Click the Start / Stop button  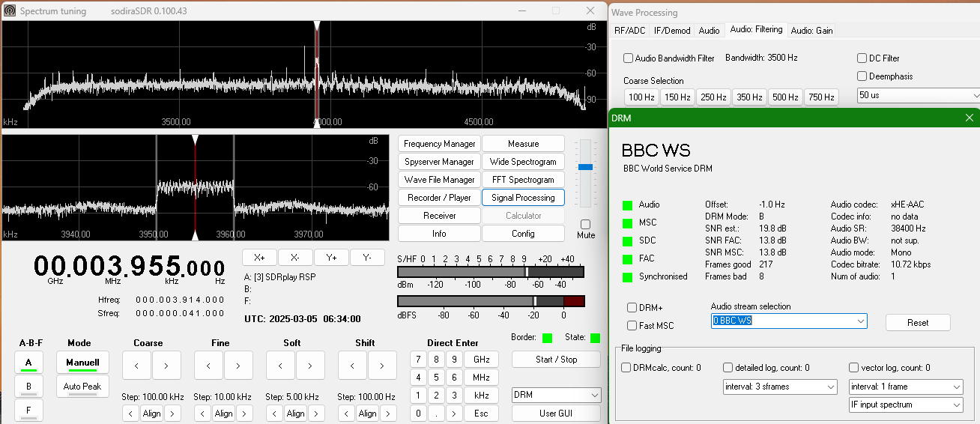[x=557, y=360]
